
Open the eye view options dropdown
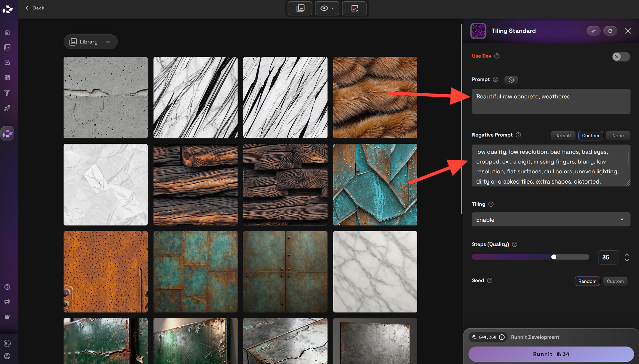point(327,8)
